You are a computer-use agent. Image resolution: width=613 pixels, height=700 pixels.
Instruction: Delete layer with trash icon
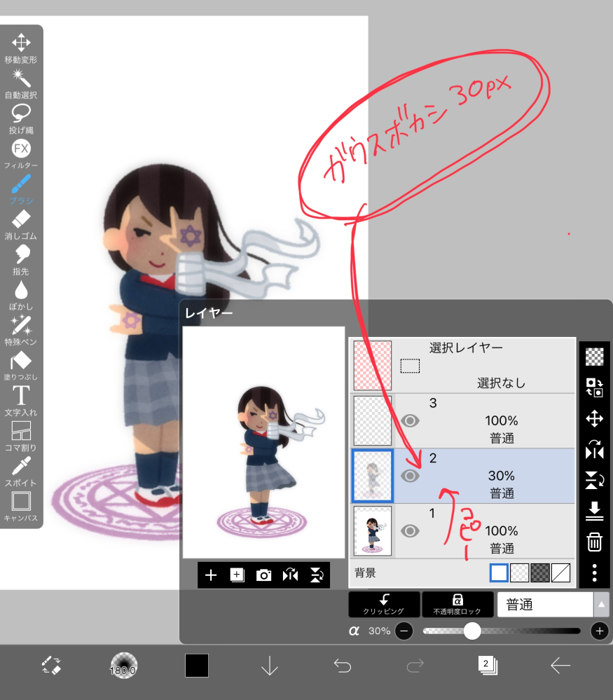[x=594, y=542]
